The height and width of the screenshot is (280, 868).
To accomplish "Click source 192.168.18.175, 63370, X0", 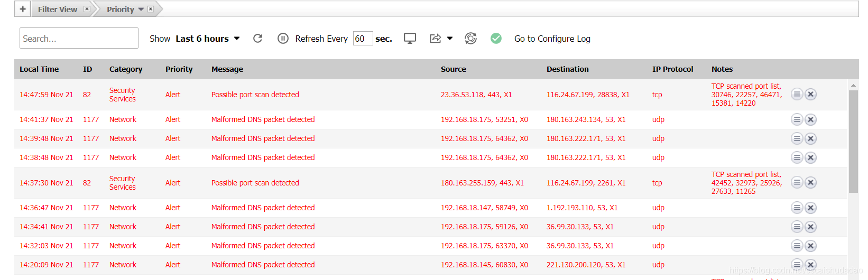I will (x=484, y=246).
